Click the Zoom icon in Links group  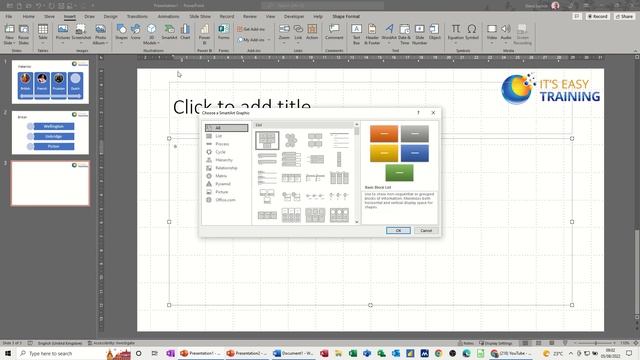tap(284, 29)
